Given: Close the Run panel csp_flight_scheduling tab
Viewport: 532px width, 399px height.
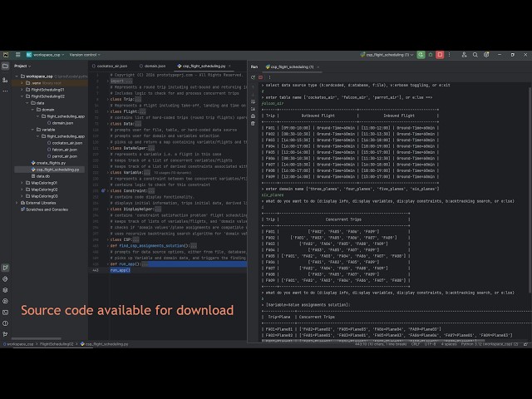Looking at the screenshot, I should tap(318, 66).
